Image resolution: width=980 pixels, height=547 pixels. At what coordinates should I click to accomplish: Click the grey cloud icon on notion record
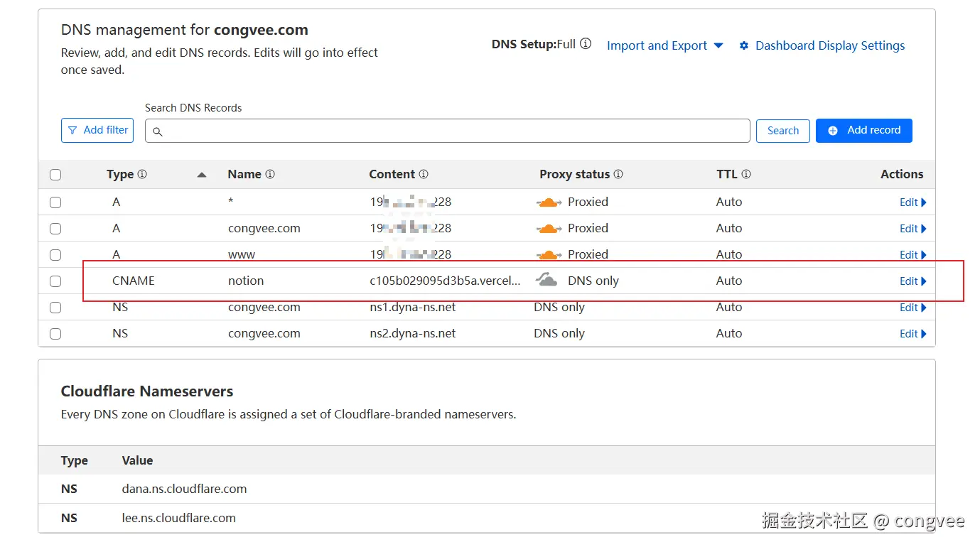(546, 281)
